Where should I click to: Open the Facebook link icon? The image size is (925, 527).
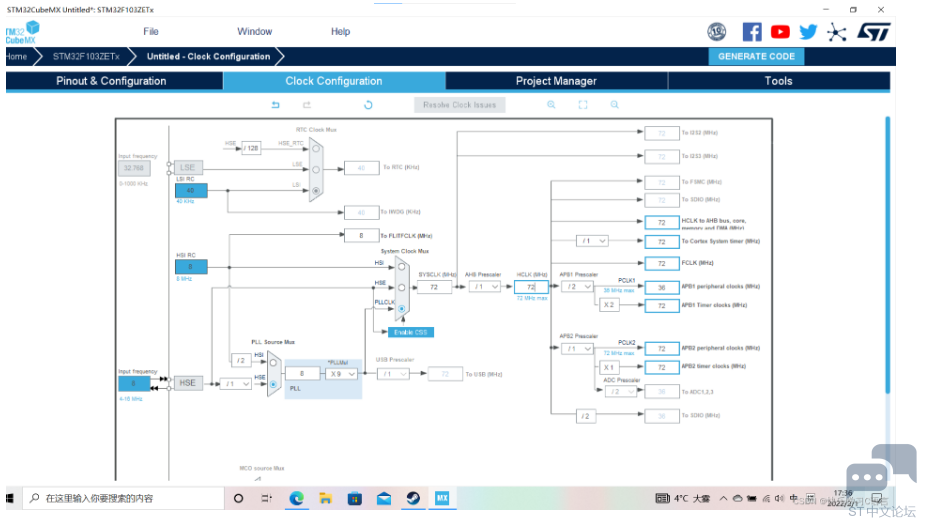(x=752, y=32)
